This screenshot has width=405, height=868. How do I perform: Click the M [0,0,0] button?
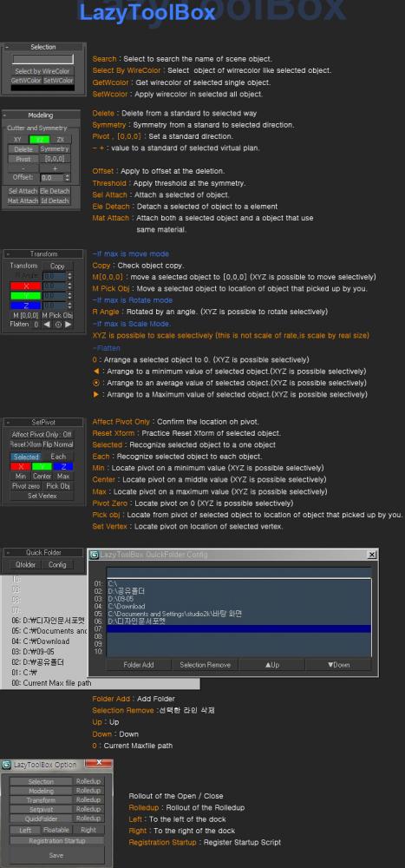[26, 316]
